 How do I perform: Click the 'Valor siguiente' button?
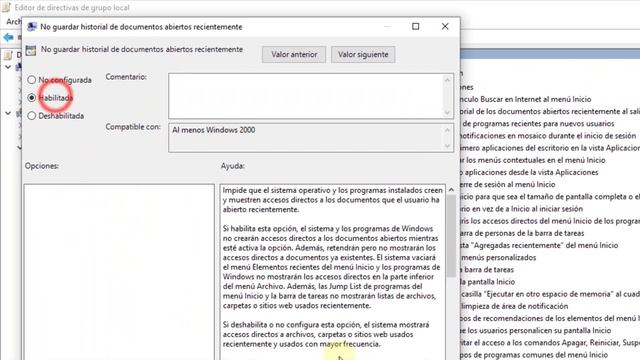pos(363,54)
